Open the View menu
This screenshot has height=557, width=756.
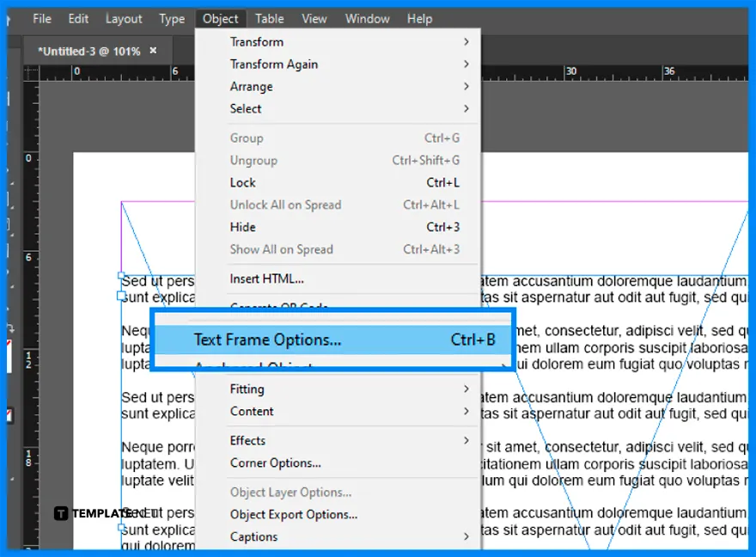click(x=314, y=18)
